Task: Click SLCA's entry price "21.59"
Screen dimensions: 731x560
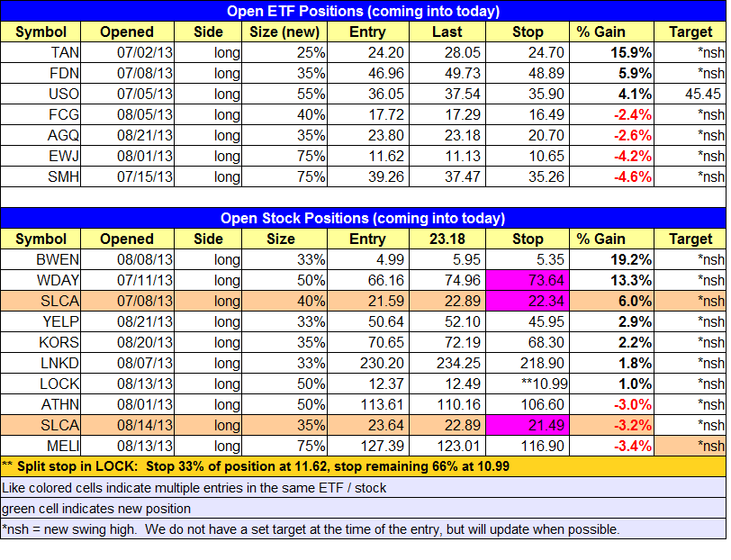Action: coord(368,301)
